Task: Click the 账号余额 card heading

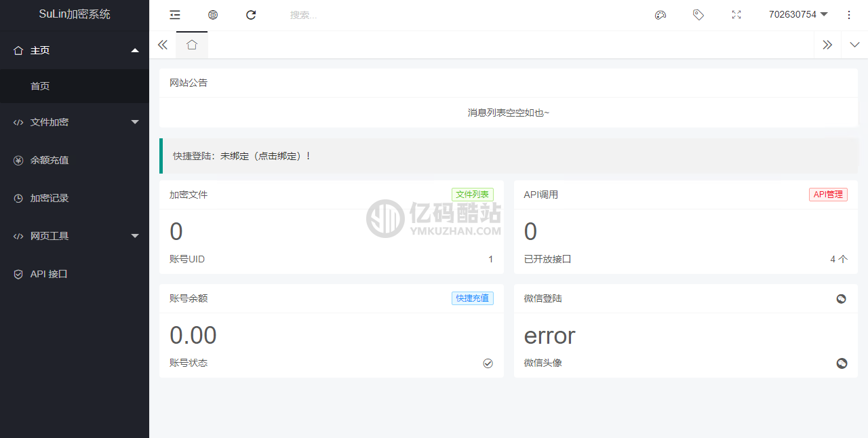Action: click(189, 298)
